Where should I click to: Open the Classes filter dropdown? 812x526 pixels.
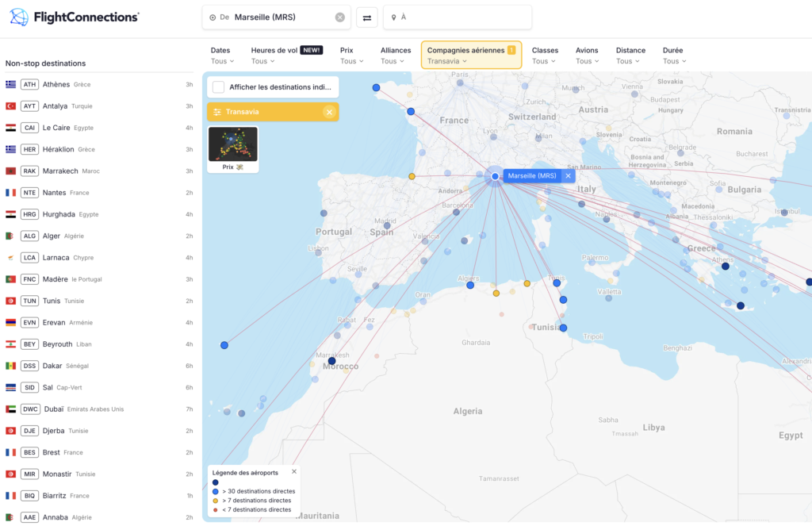545,56
